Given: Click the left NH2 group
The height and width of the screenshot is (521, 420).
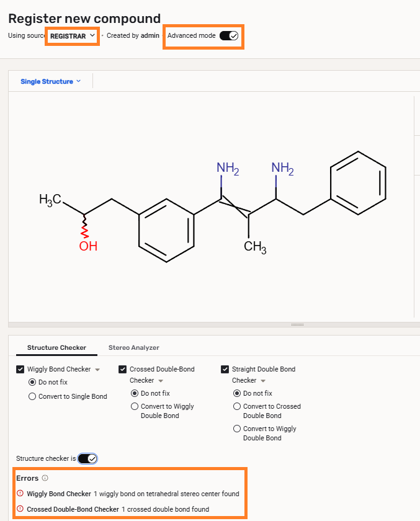Looking at the screenshot, I should [228, 169].
